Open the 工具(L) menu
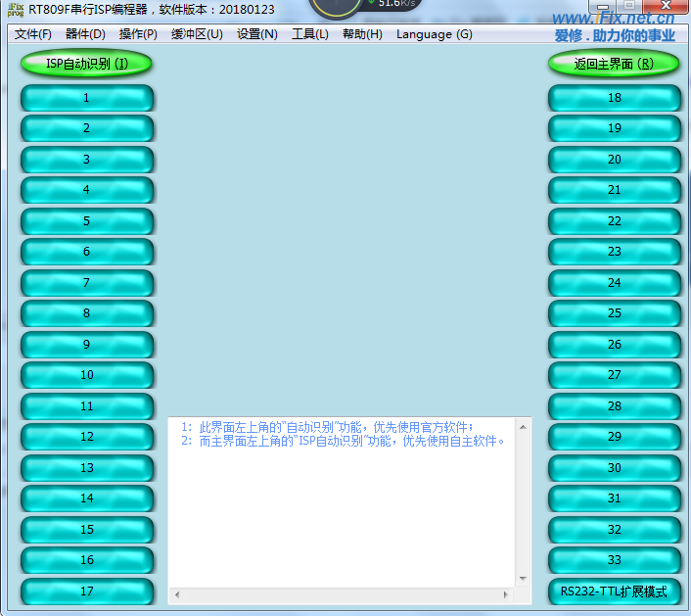The height and width of the screenshot is (616, 691). (310, 34)
